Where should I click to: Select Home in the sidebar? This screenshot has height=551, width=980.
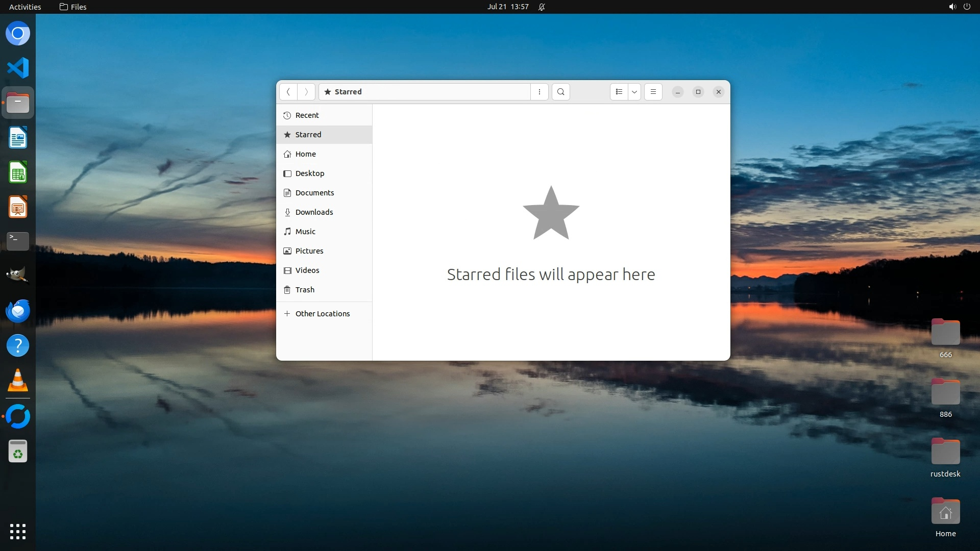[x=305, y=154]
